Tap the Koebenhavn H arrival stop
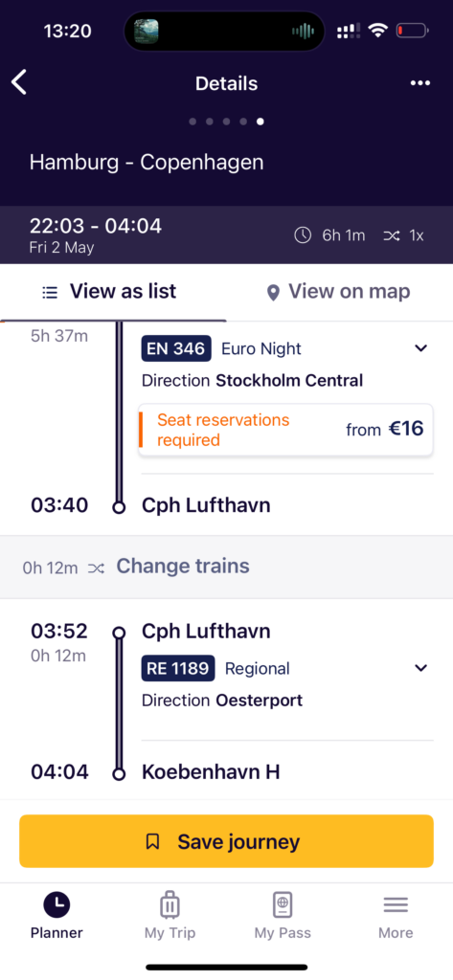 211,772
